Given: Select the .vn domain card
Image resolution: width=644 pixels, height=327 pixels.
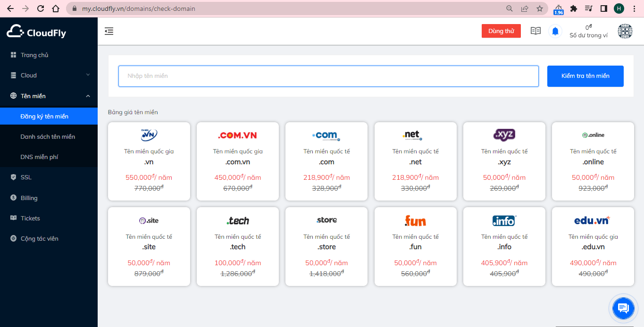Looking at the screenshot, I should [149, 161].
